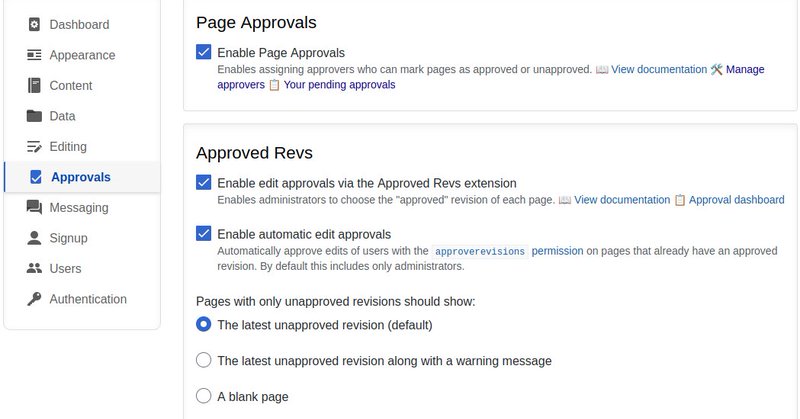The height and width of the screenshot is (419, 800).
Task: Click book icon beside Approved Revs documentation
Action: point(565,200)
